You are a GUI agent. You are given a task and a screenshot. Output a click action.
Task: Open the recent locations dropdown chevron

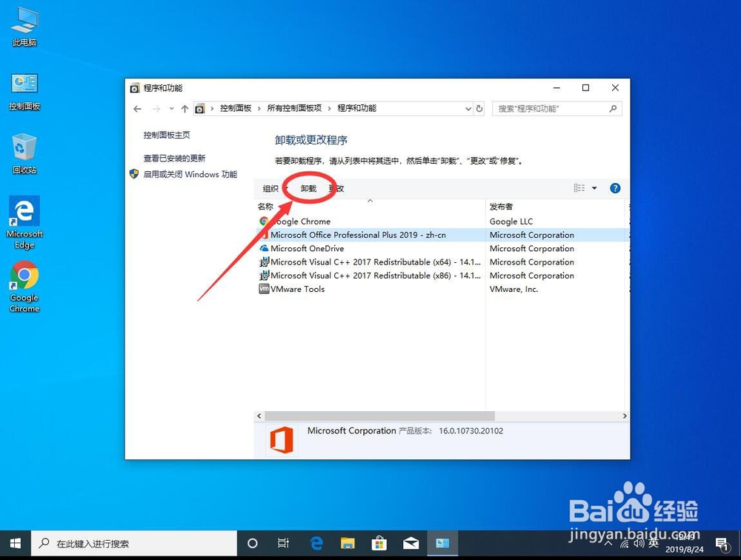(x=171, y=109)
